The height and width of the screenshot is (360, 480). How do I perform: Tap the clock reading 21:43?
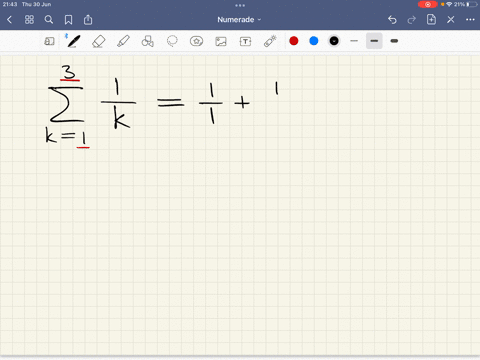click(10, 4)
